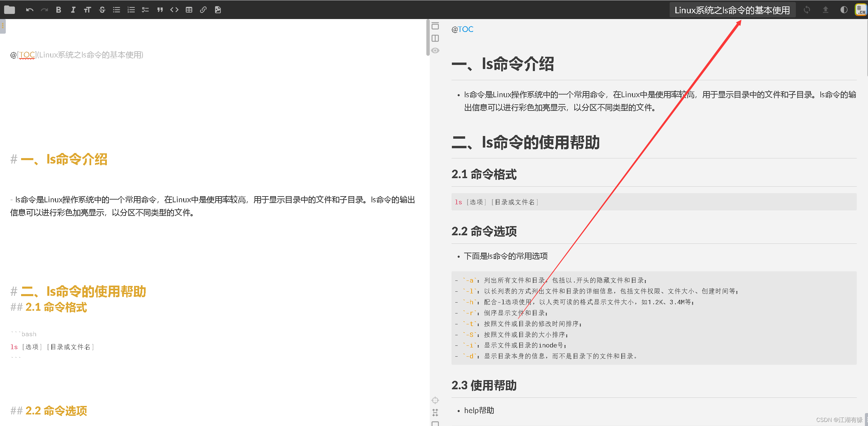The image size is (868, 426).
Task: Insert an unordered bullet list
Action: coord(117,10)
